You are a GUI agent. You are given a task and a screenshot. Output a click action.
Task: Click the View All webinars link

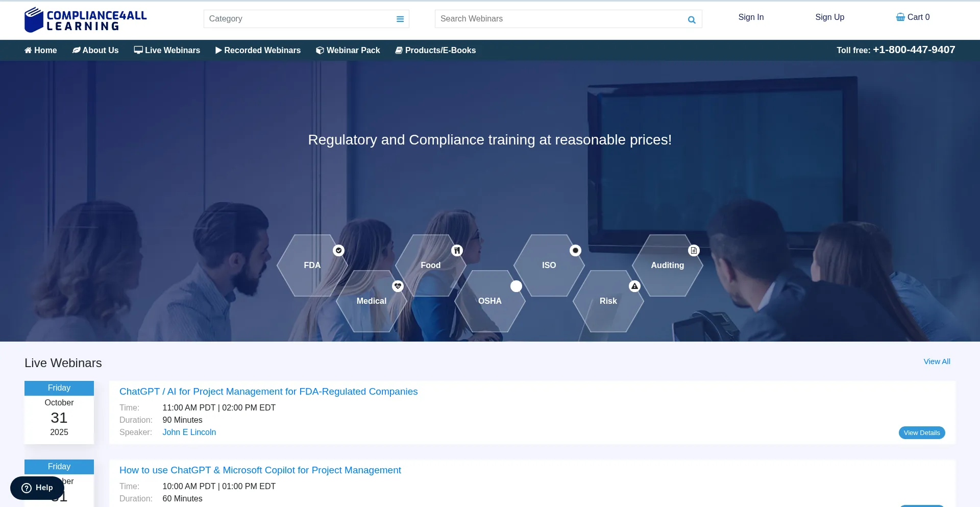coord(937,361)
